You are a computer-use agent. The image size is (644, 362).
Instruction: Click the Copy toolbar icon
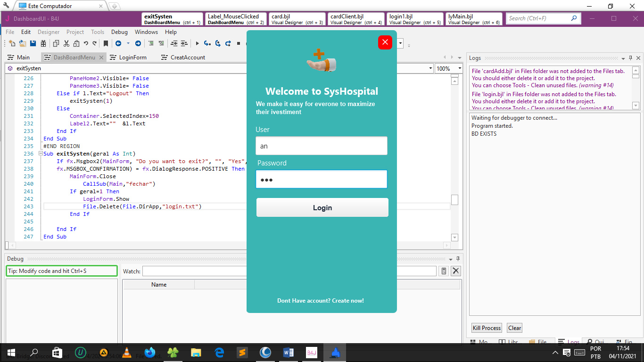point(56,43)
